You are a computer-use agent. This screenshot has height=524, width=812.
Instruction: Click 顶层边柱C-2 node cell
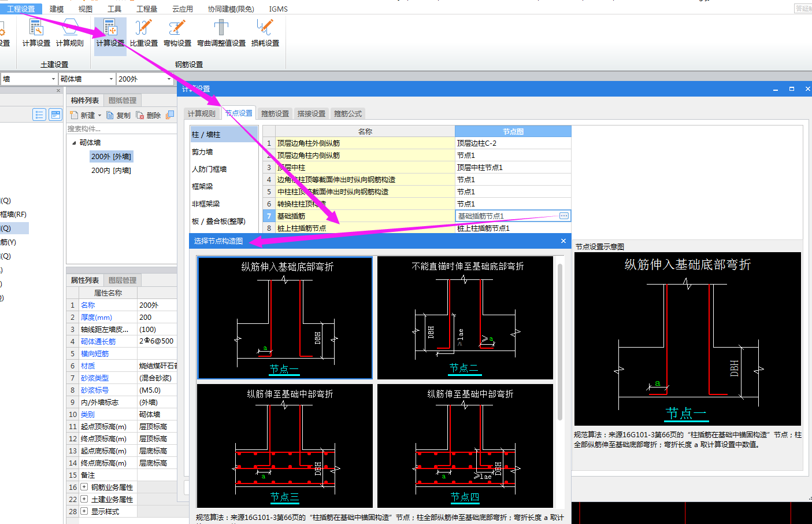513,143
